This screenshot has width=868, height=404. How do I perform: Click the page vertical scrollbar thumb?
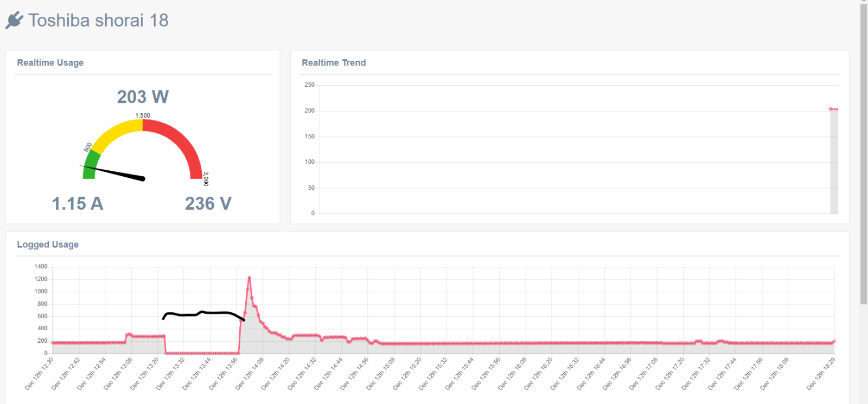click(x=864, y=155)
